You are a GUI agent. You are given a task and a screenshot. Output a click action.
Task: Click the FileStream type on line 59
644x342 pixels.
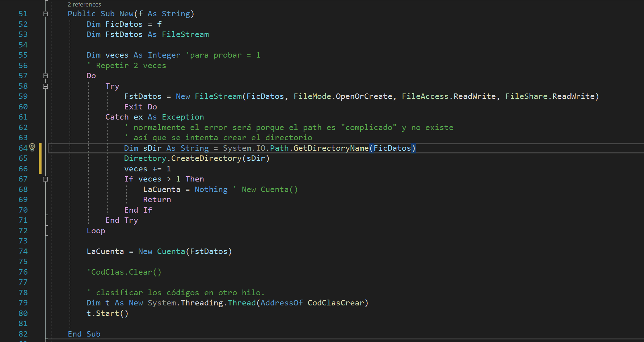tap(218, 96)
